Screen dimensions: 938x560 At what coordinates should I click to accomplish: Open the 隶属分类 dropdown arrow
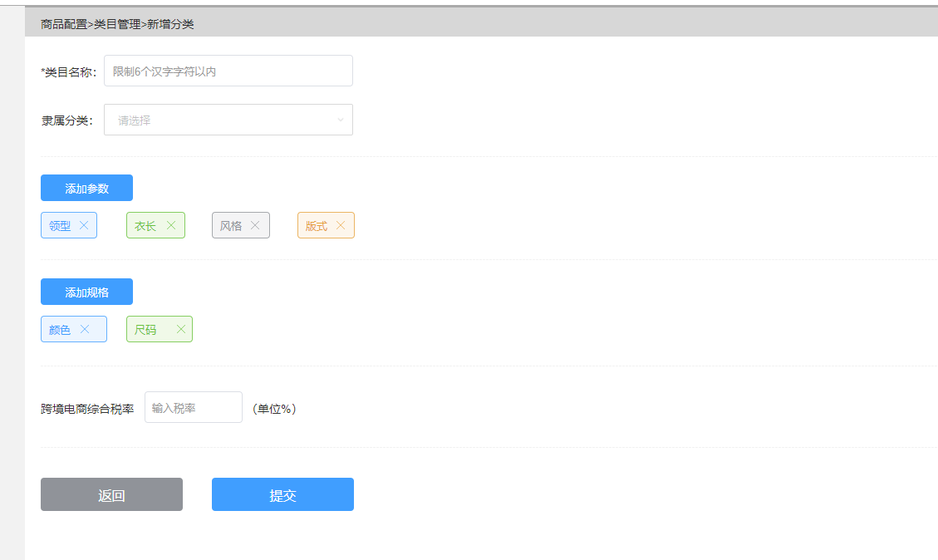[341, 120]
